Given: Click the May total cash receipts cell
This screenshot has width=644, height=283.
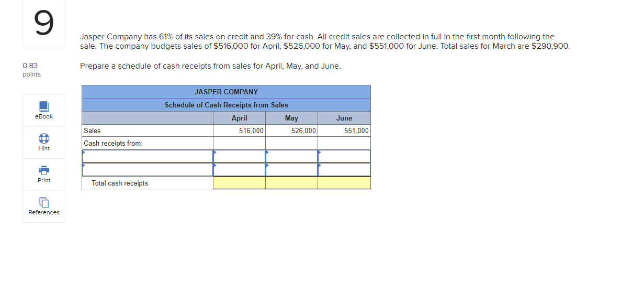Looking at the screenshot, I should tap(291, 183).
